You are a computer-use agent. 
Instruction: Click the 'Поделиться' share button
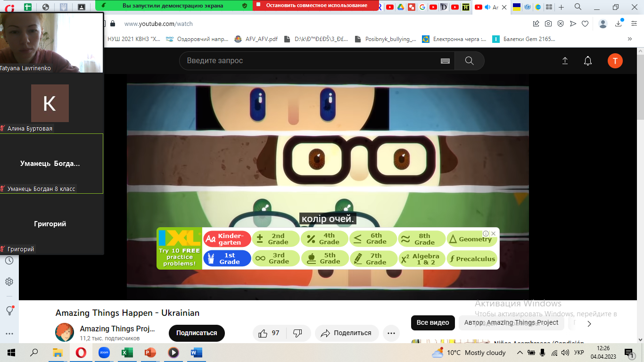[x=347, y=333]
